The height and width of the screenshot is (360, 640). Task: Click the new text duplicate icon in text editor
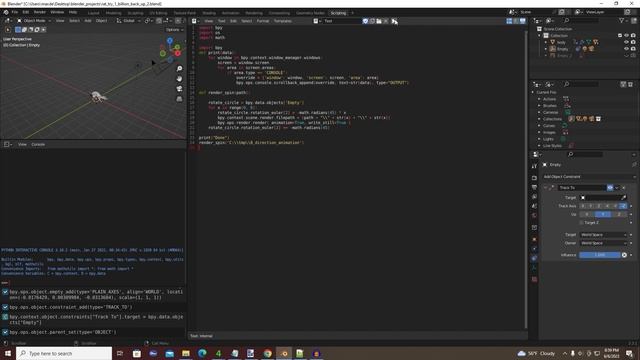pyautogui.click(x=372, y=21)
